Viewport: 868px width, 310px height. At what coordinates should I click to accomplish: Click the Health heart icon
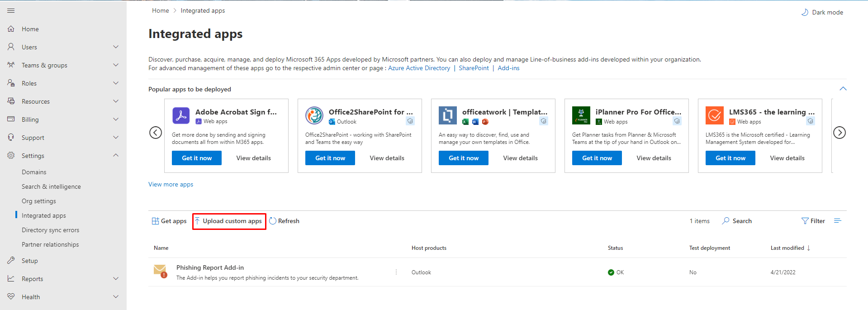[11, 297]
